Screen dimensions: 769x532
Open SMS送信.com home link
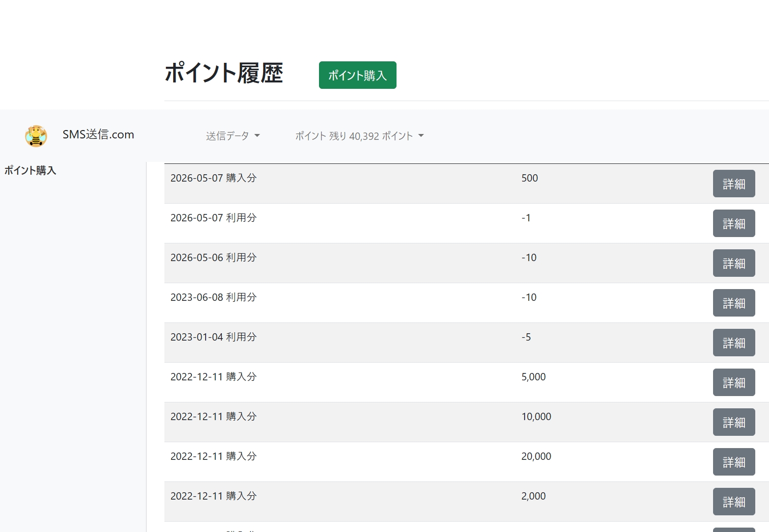[98, 134]
